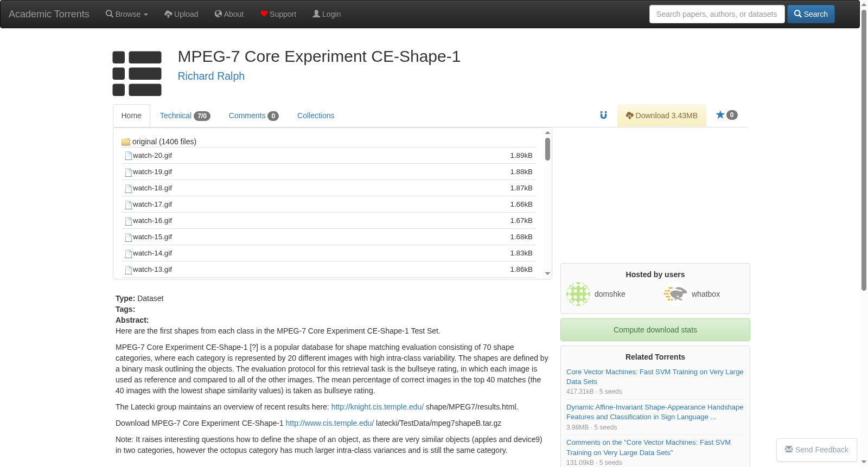Select the watch-19.gif file name
Screen dimensions: 868x467
[152, 172]
